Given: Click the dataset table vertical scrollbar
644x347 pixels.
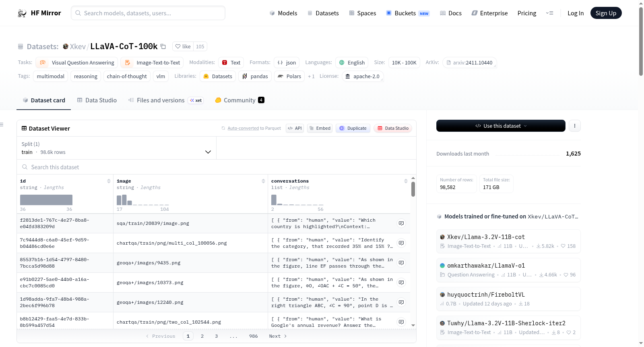Looking at the screenshot, I should (x=413, y=189).
